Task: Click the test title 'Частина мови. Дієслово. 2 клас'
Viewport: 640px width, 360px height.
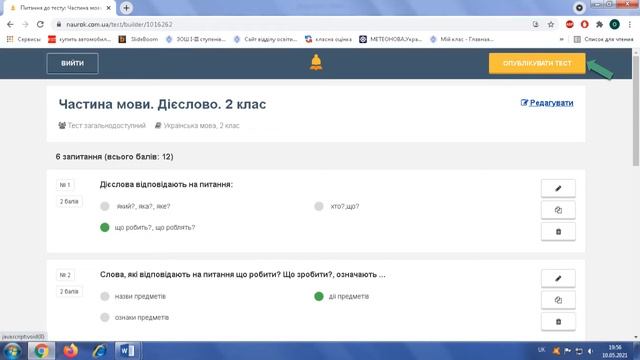Action: (162, 104)
